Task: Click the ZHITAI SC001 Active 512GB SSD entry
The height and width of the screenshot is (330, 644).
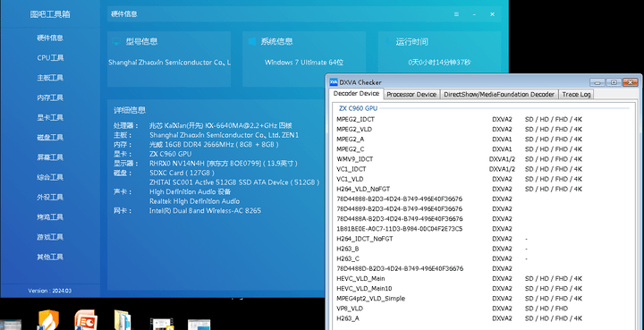Action: 234,182
